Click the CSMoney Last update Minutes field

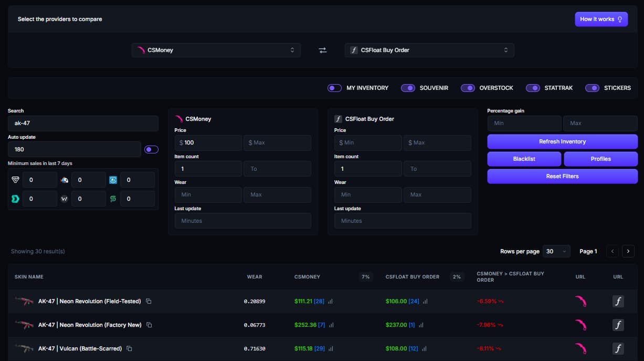242,221
